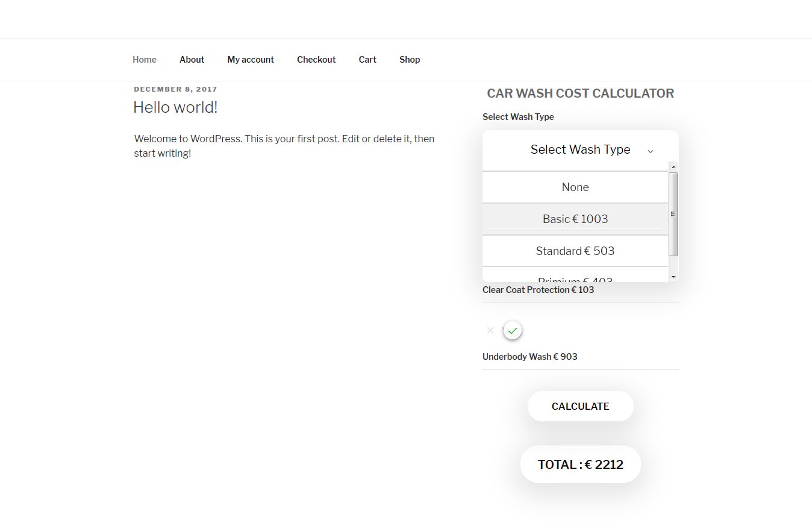Select Basic € 1003 wash option

coord(575,219)
